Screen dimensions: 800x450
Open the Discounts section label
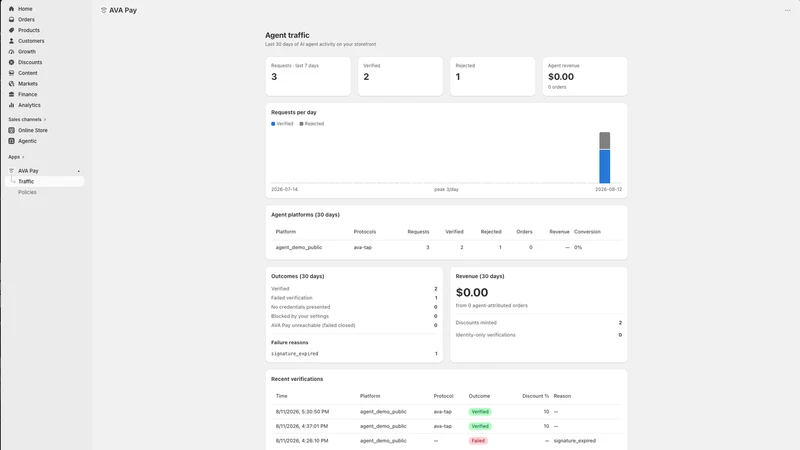(30, 62)
